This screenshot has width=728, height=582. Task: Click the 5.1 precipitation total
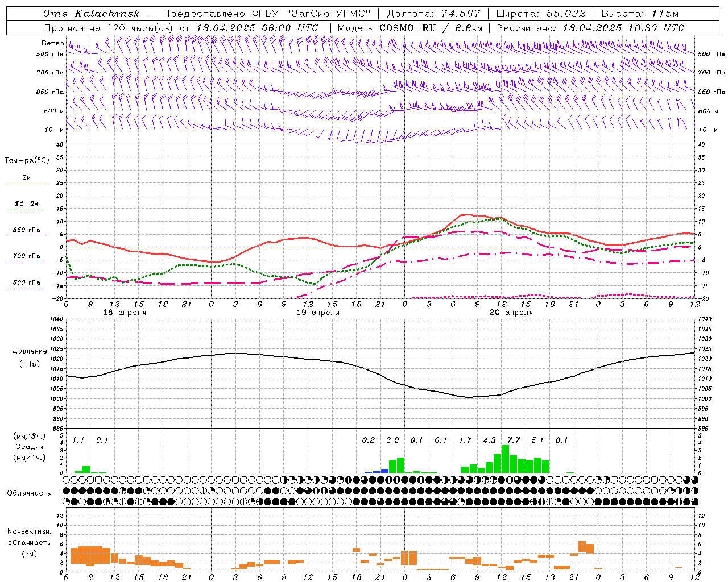[537, 440]
